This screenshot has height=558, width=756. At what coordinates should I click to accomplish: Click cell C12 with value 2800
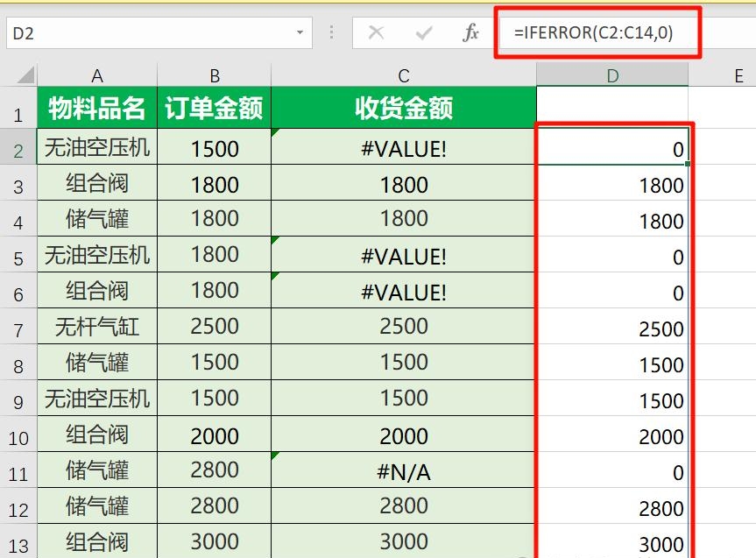click(404, 506)
